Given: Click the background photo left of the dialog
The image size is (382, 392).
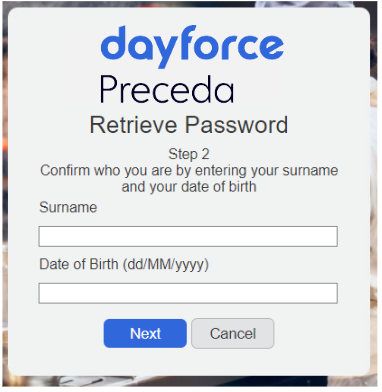Looking at the screenshot, I should pyautogui.click(x=5, y=200).
